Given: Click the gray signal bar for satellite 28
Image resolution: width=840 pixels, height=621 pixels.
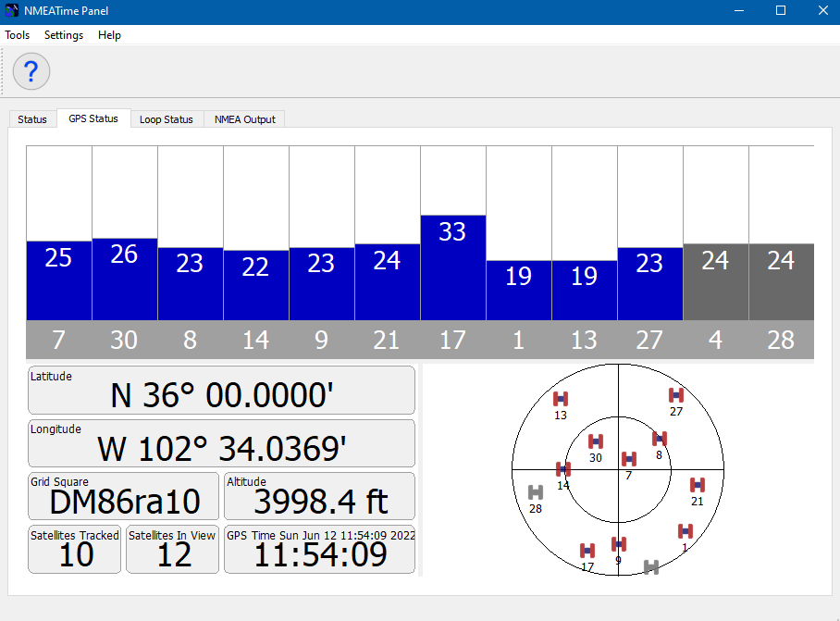Looking at the screenshot, I should click(x=782, y=282).
